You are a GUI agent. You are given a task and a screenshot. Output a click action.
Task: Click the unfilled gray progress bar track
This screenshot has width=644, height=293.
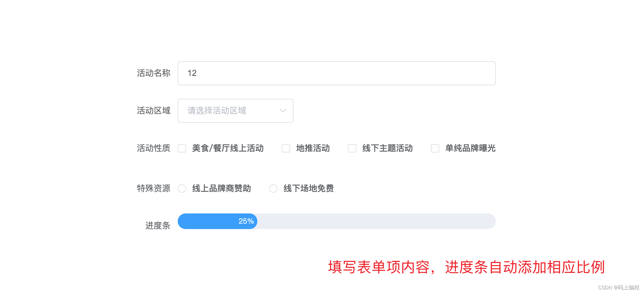pyautogui.click(x=376, y=221)
